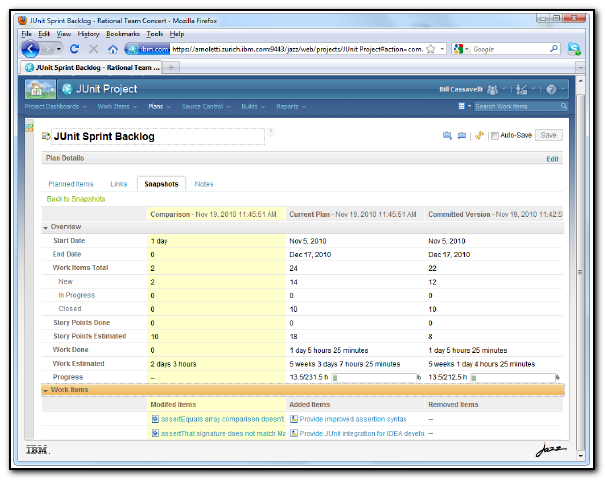This screenshot has height=480, width=605.
Task: Click the JUnit Project globe icon
Action: coord(67,89)
